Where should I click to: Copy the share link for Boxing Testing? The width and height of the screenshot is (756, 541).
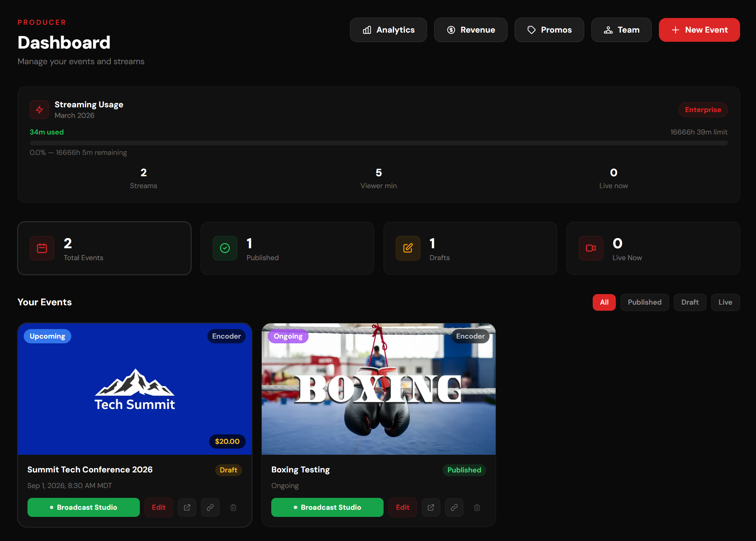pyautogui.click(x=454, y=507)
